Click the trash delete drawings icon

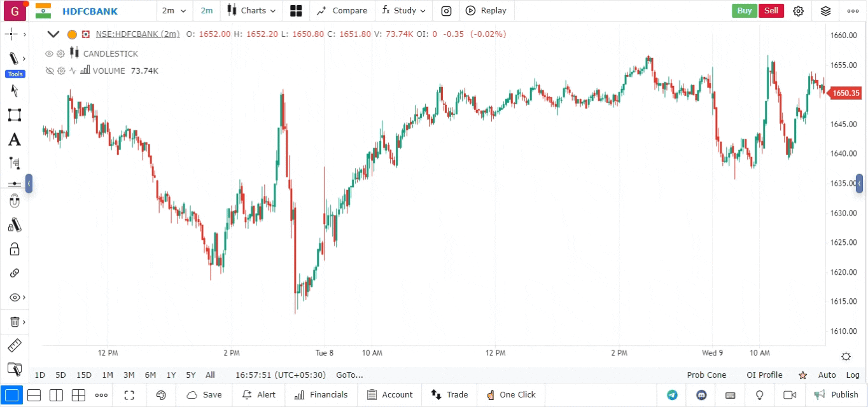[14, 322]
